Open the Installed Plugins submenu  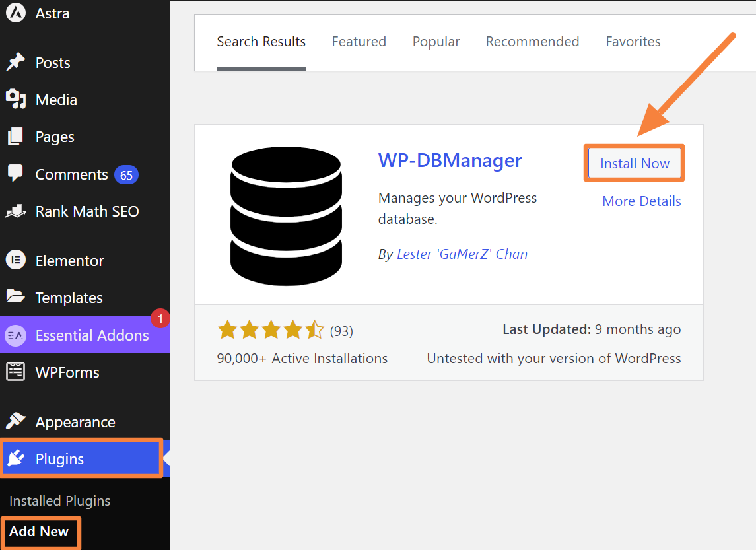click(60, 501)
